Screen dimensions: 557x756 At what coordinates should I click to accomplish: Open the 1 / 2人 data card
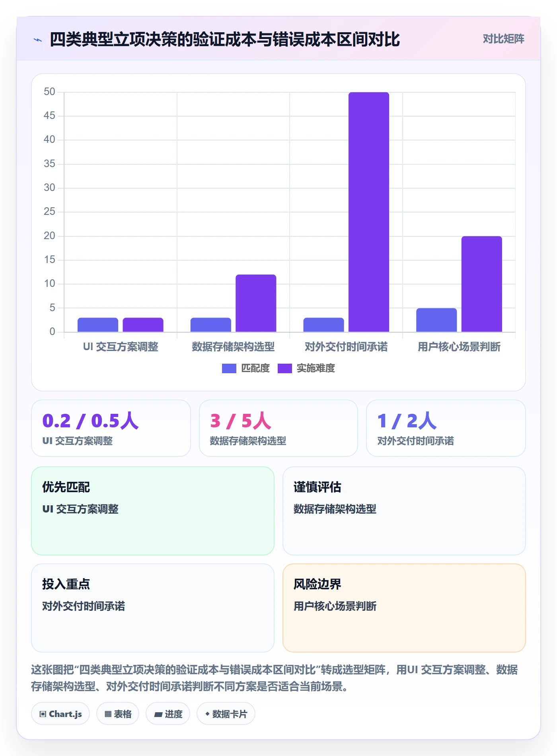446,428
